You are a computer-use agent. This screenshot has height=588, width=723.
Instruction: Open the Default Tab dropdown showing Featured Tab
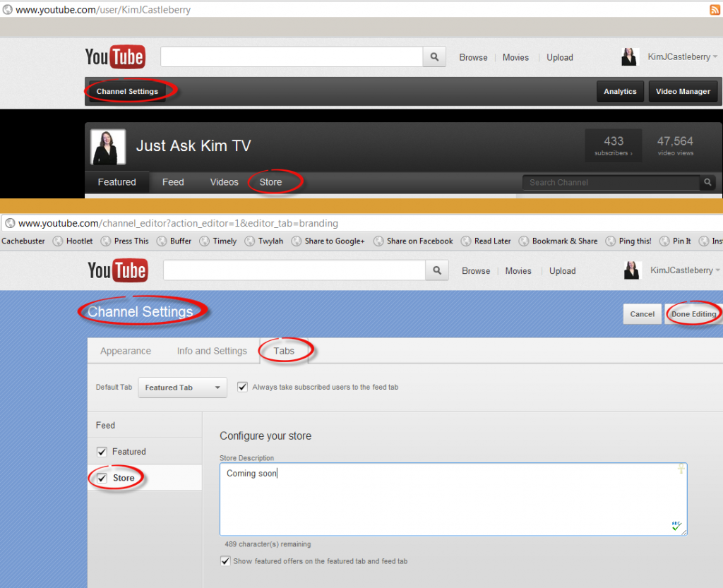pyautogui.click(x=183, y=388)
